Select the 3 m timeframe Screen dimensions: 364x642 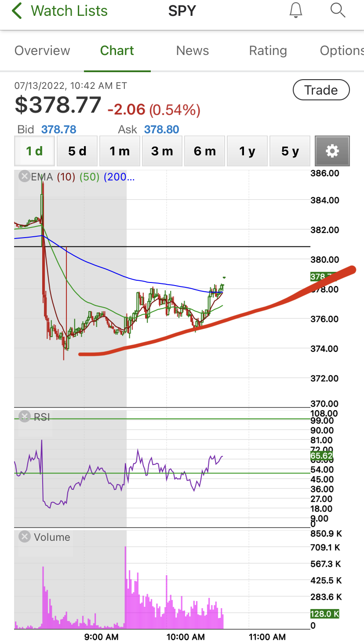(x=162, y=151)
